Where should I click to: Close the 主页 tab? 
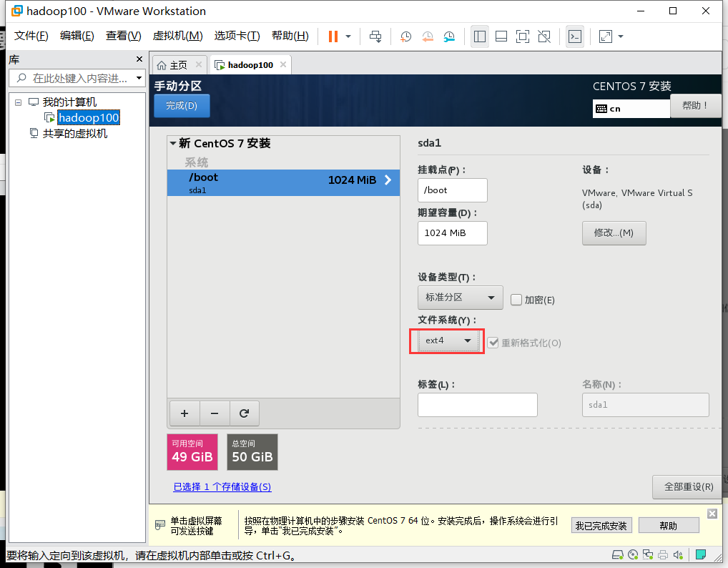point(199,64)
